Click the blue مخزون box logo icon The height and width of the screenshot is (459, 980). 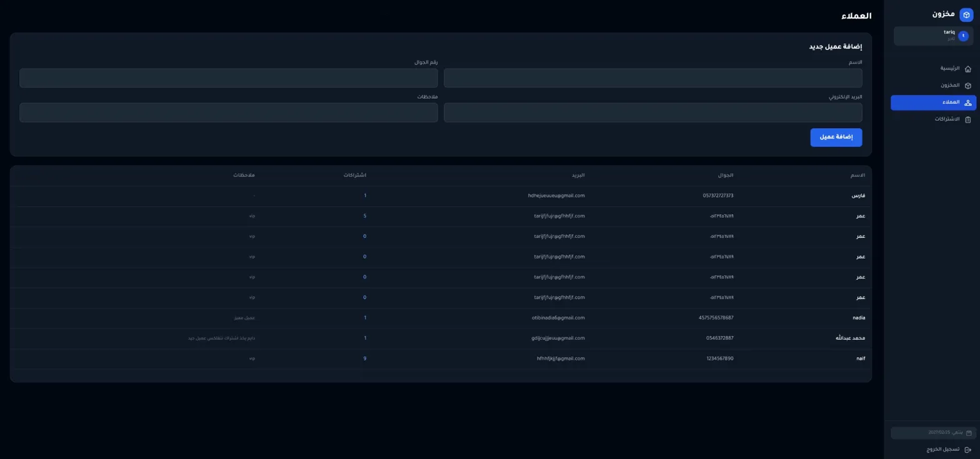[966, 15]
